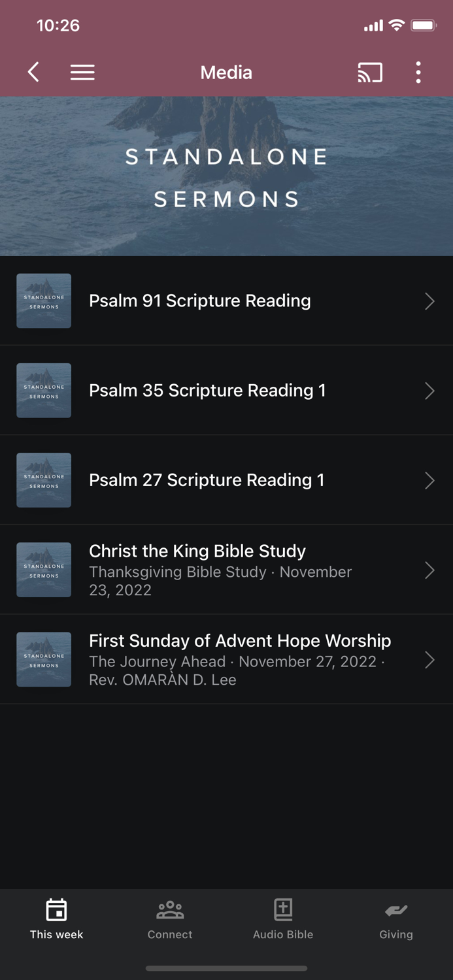Tap the This week calendar icon

(x=56, y=908)
